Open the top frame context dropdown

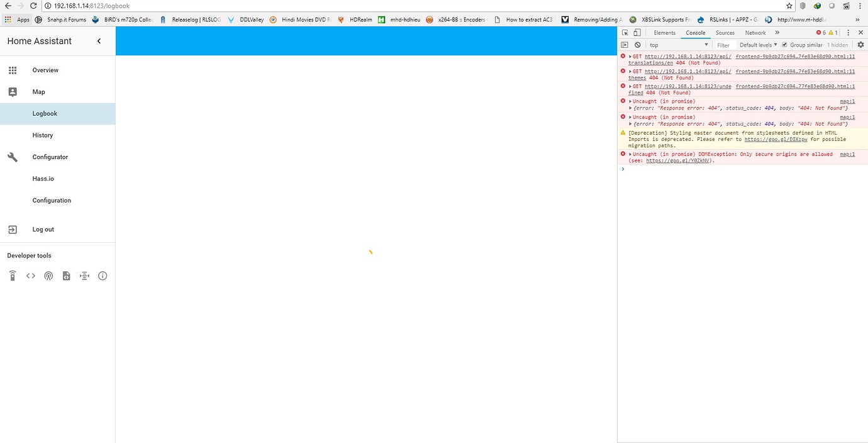click(678, 45)
